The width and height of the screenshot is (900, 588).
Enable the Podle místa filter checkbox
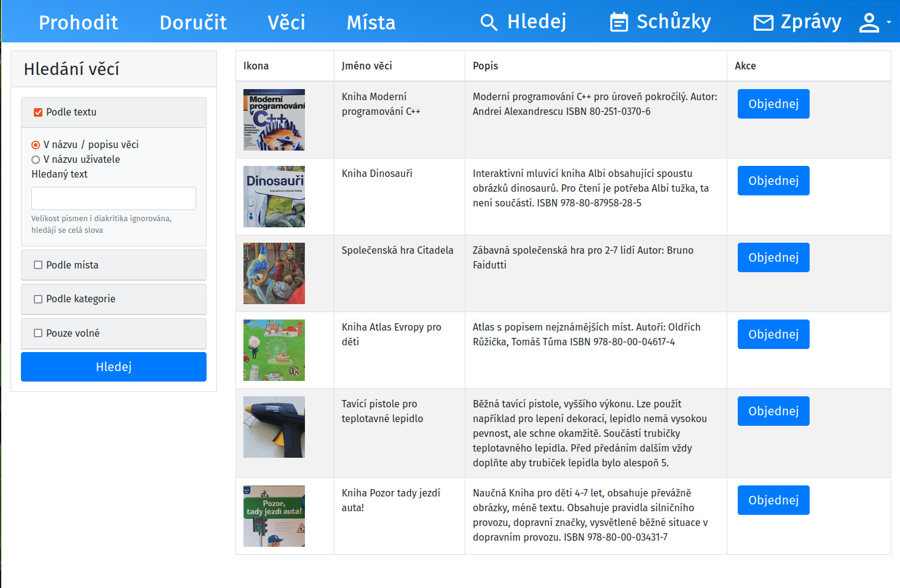[x=38, y=265]
